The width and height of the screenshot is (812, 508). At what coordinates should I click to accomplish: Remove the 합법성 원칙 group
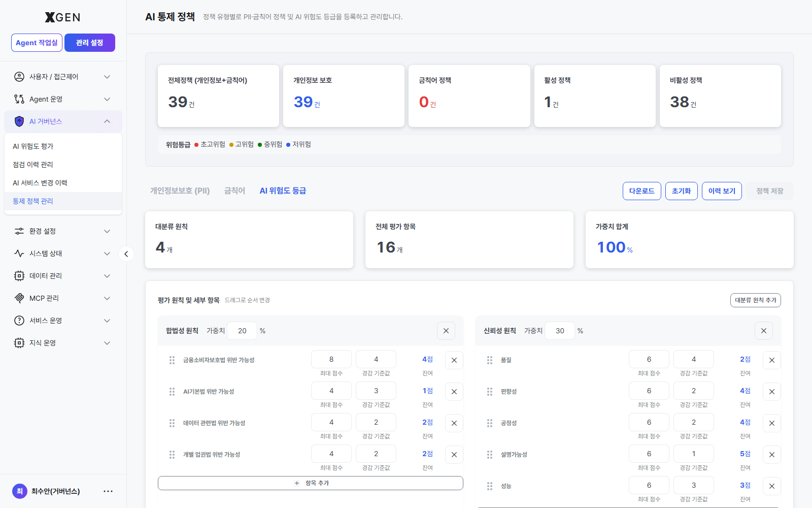[446, 331]
